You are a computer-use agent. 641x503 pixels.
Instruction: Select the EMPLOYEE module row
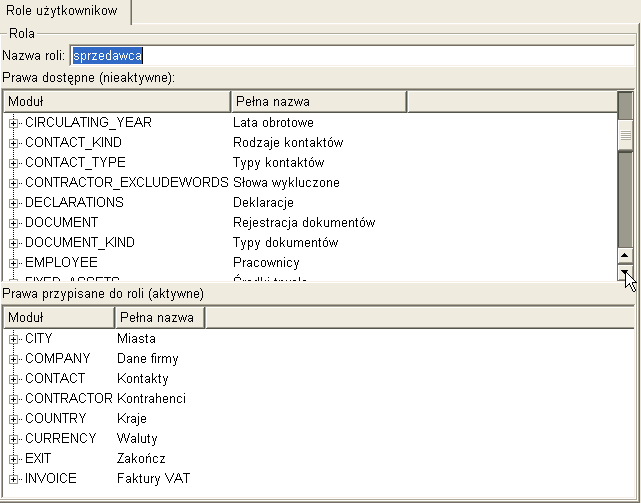pos(61,263)
